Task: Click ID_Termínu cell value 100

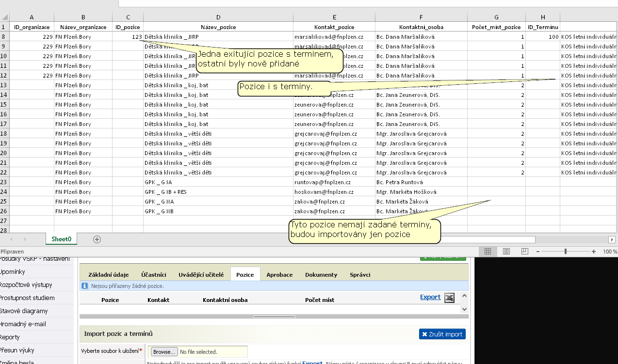Action: 543,36
